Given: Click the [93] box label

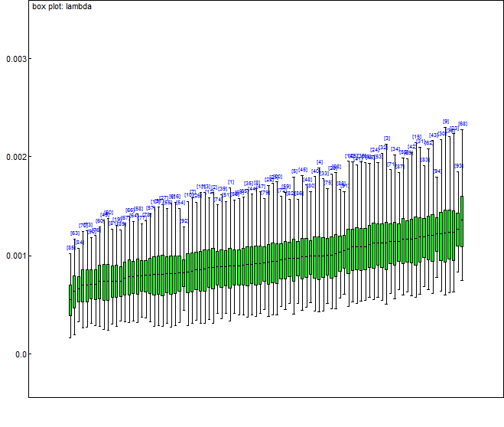Looking at the screenshot, I should (459, 166).
